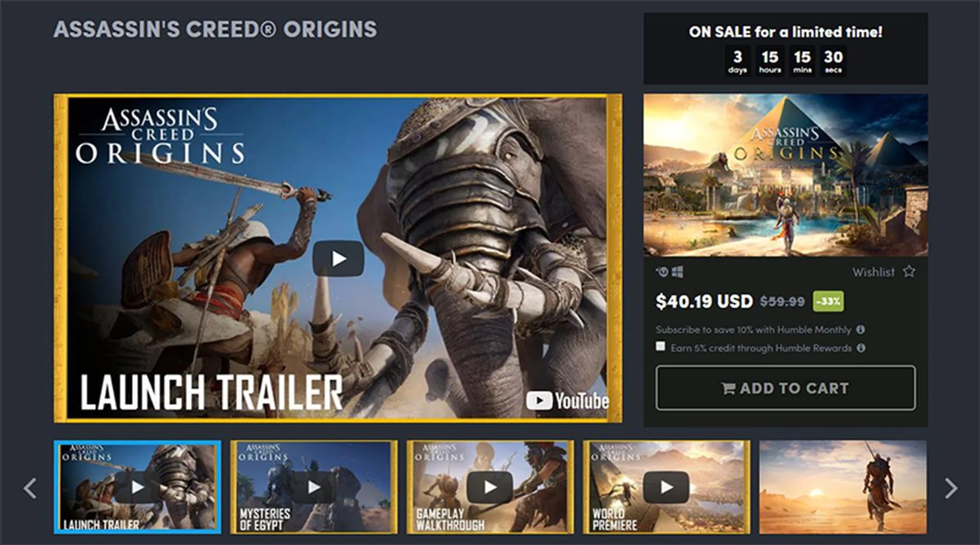
Task: Select the Mysteries of Egypt thumbnail
Action: [314, 487]
